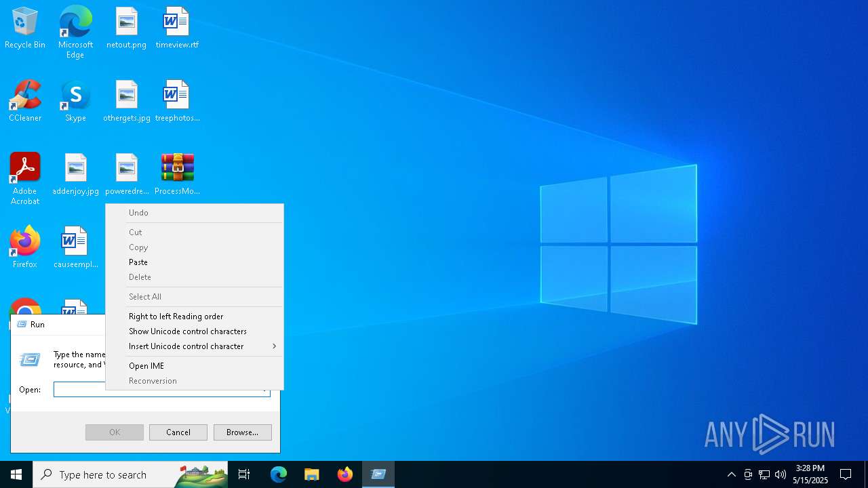Click the taskbar search box
This screenshot has height=488, width=868.
pyautogui.click(x=130, y=474)
